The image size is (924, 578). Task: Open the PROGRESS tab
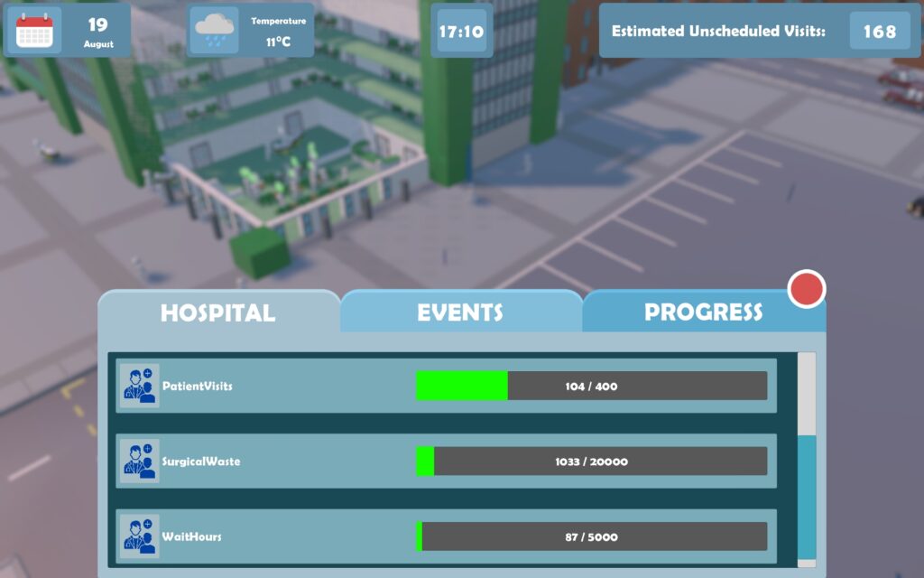coord(703,312)
